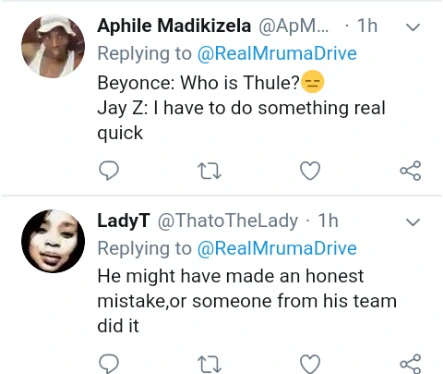Open Aphile Madikizela's profile picture

coord(53,46)
